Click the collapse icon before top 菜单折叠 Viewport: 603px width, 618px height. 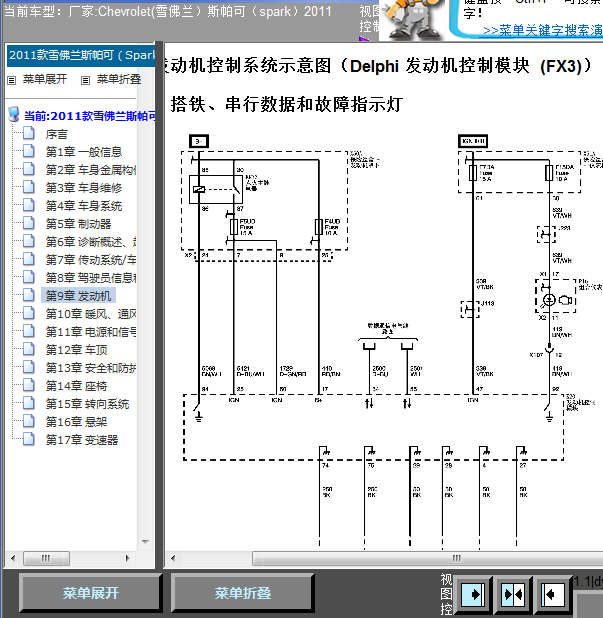(85, 80)
